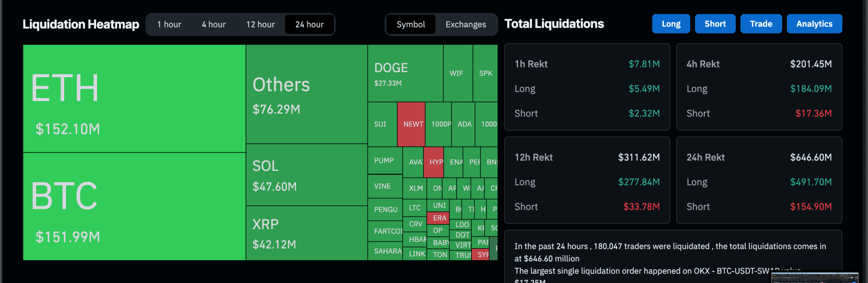Image resolution: width=868 pixels, height=283 pixels.
Task: Select the SOL $47.60M tile
Action: click(307, 175)
